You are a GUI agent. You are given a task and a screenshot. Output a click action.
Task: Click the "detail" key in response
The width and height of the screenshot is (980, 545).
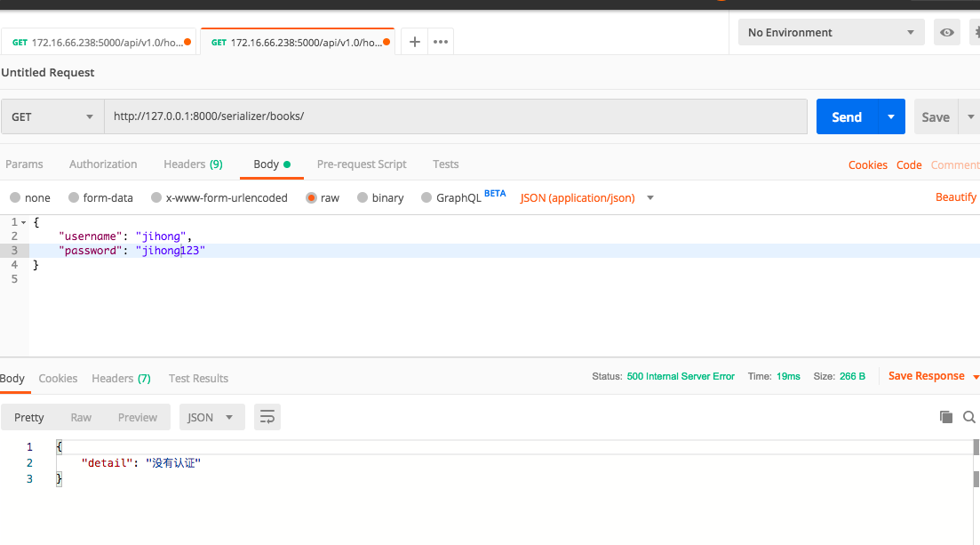pos(107,463)
